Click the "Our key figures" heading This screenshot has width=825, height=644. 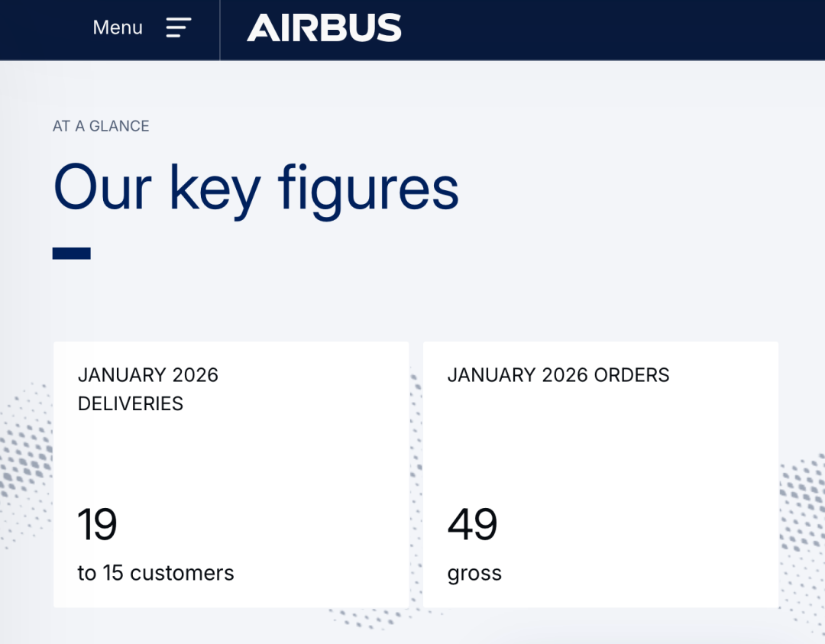coord(256,188)
